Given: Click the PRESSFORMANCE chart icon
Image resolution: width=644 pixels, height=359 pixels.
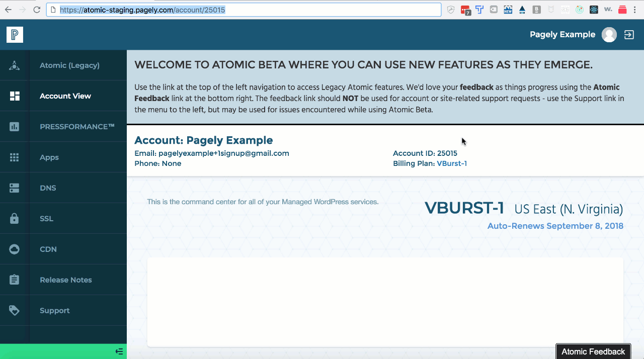Looking at the screenshot, I should point(15,127).
